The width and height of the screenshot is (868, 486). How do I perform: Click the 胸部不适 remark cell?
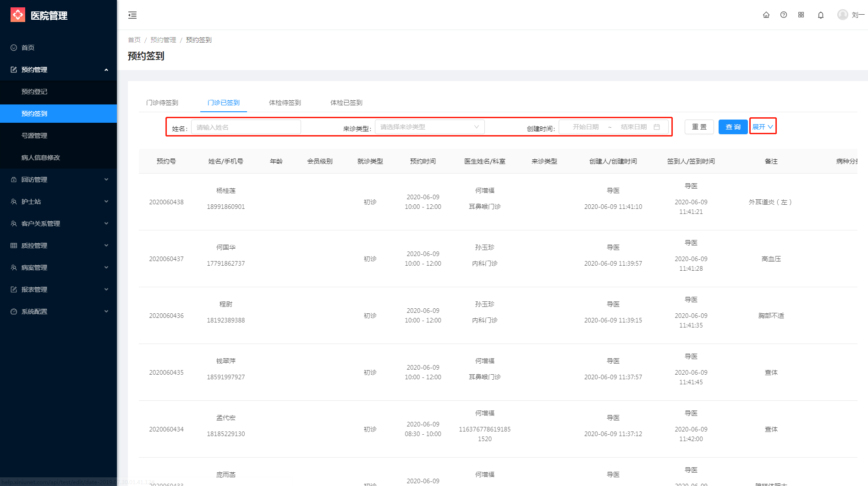point(771,316)
